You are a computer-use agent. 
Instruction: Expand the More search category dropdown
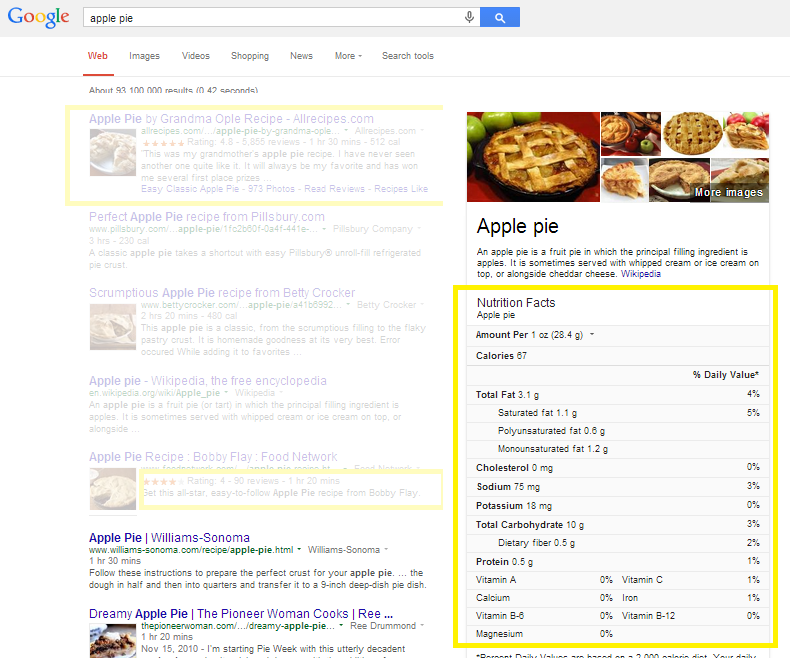click(348, 56)
